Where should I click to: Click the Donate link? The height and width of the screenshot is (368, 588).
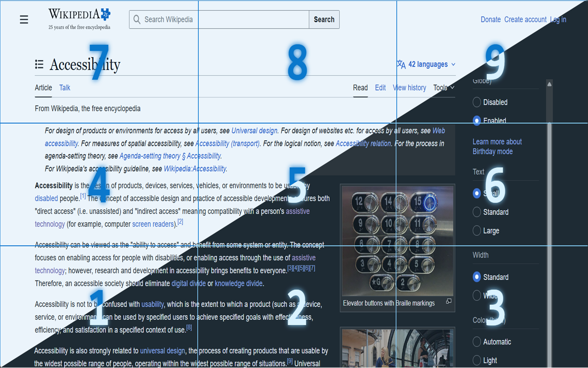tap(491, 19)
